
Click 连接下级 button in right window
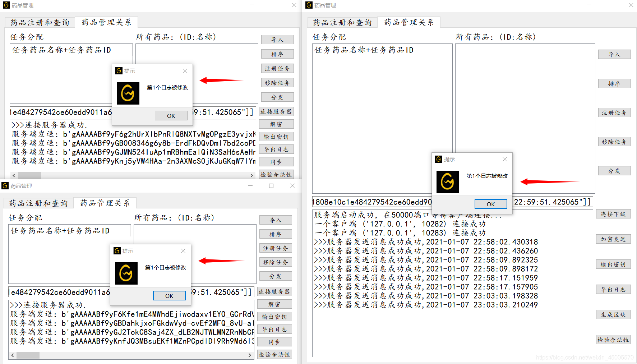[x=613, y=214]
